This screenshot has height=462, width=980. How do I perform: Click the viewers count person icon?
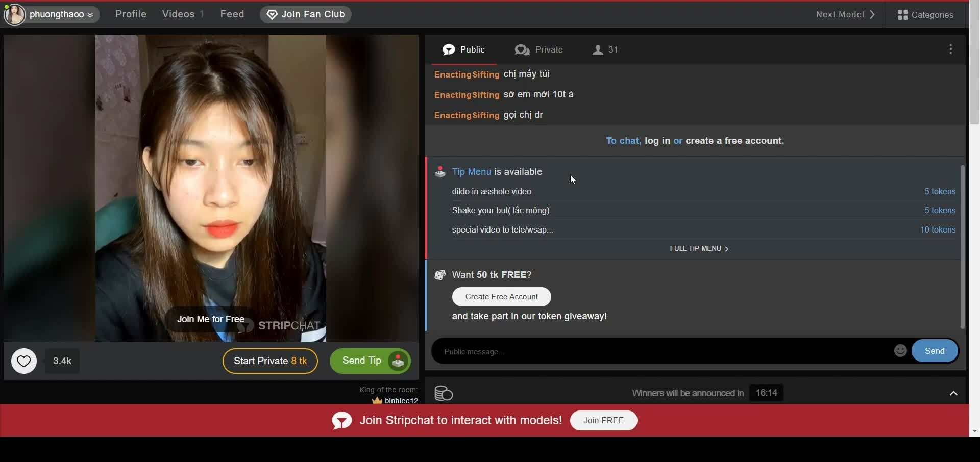[598, 50]
